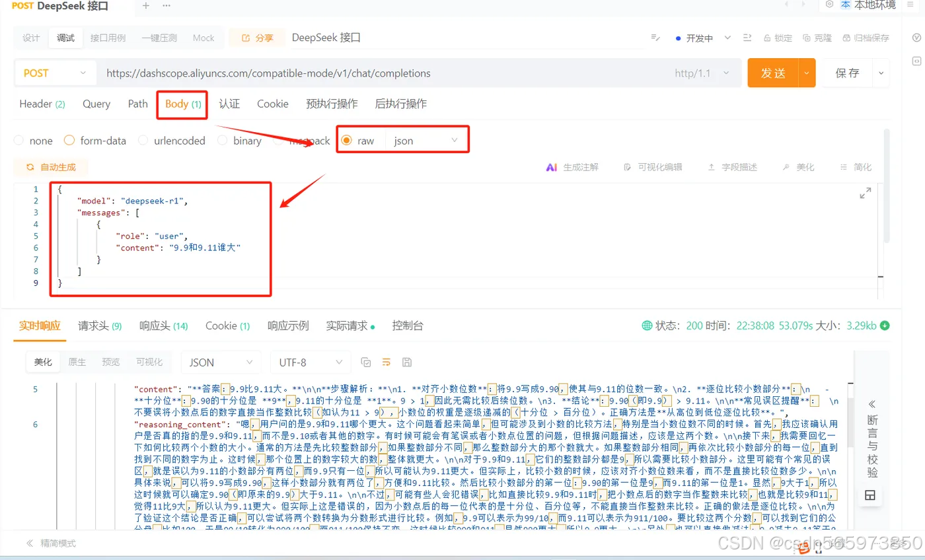Select the none body type radio
925x560 pixels.
point(18,141)
